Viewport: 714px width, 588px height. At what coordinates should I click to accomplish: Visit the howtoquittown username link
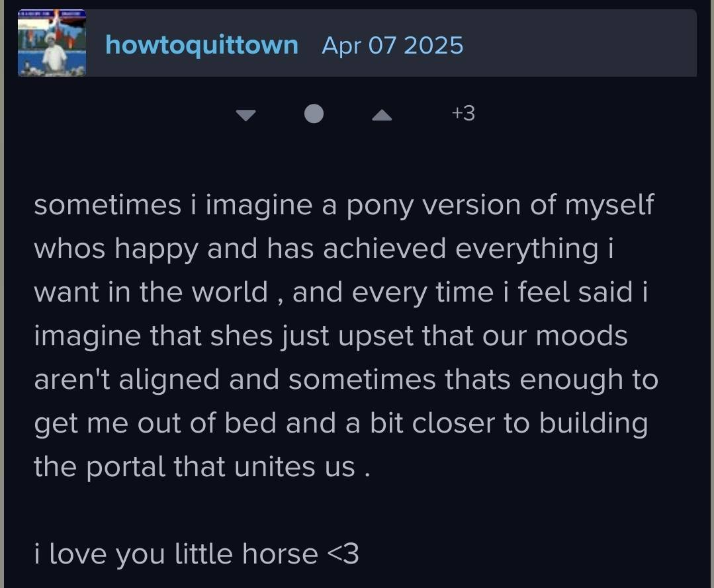point(202,46)
